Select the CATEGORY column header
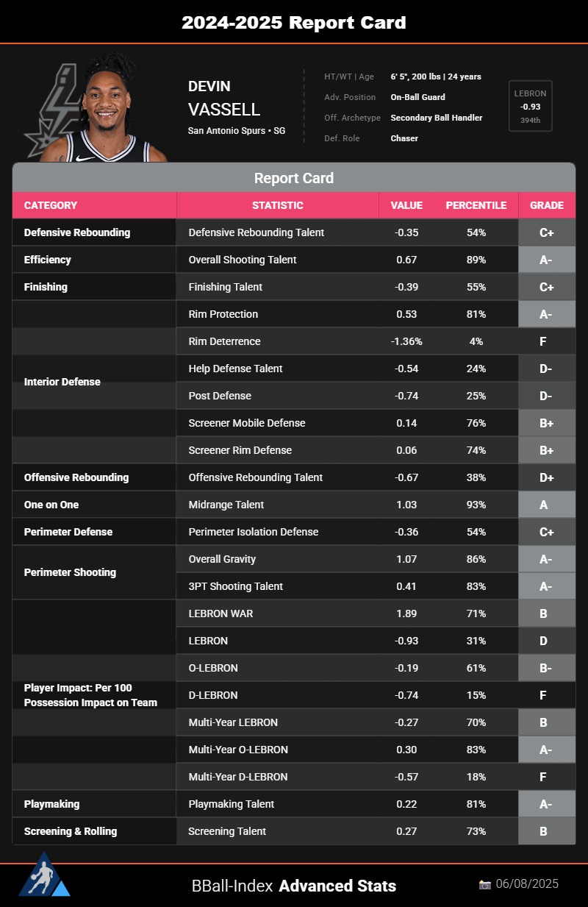Screen dimensions: 588x907 [51, 205]
